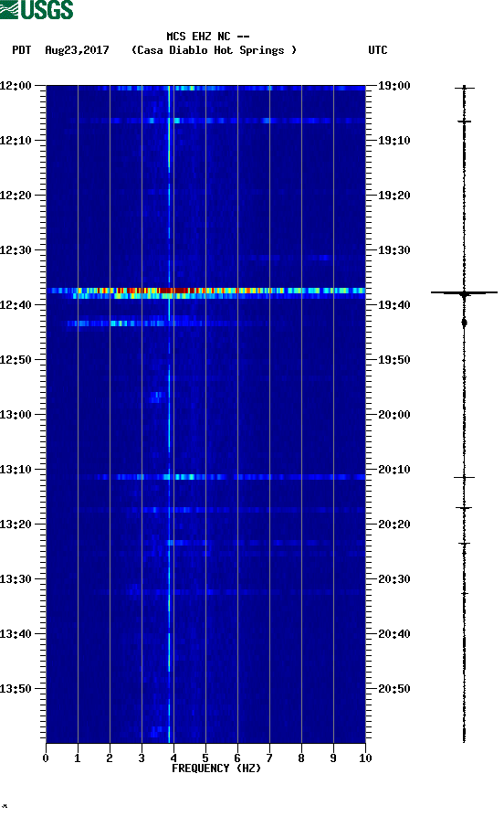Screen dimensions: 504x816
Task: Click the 20:20 UTC time label
Action: coord(394,525)
